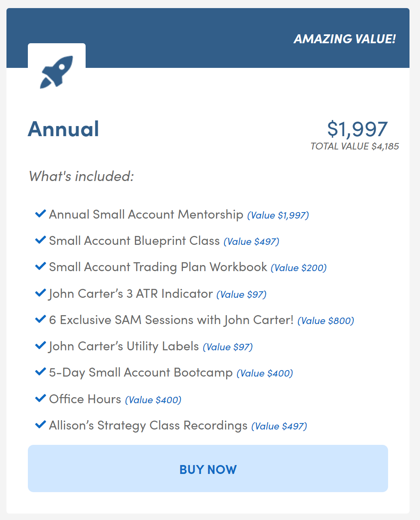Click the checkmark beside Office Hours
420x520 pixels.
click(40, 398)
